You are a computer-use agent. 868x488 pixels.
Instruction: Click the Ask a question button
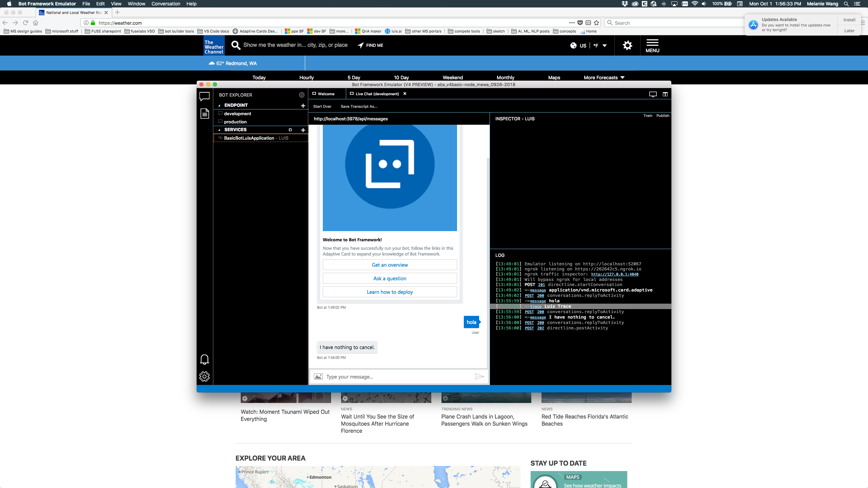(x=389, y=278)
